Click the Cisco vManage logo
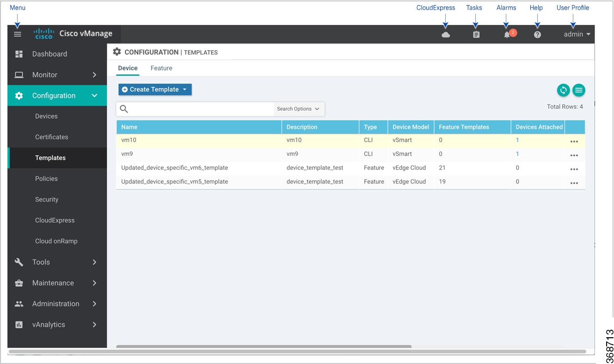 click(73, 34)
